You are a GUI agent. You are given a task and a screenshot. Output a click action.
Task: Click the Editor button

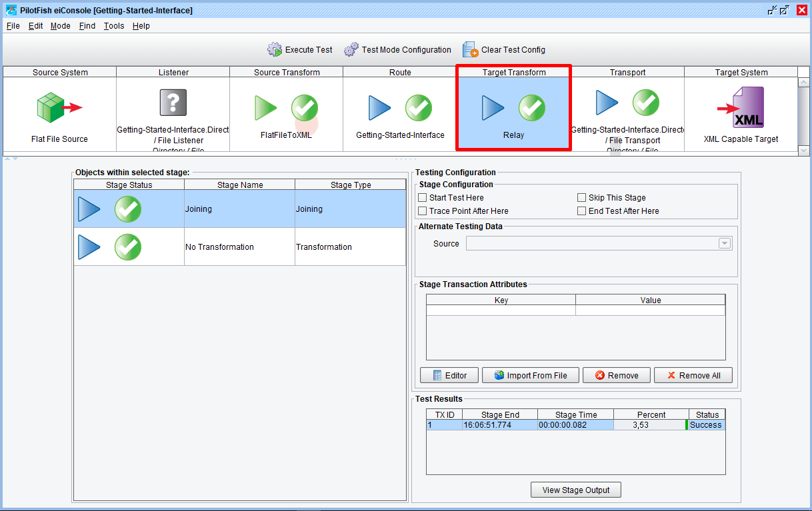point(449,375)
